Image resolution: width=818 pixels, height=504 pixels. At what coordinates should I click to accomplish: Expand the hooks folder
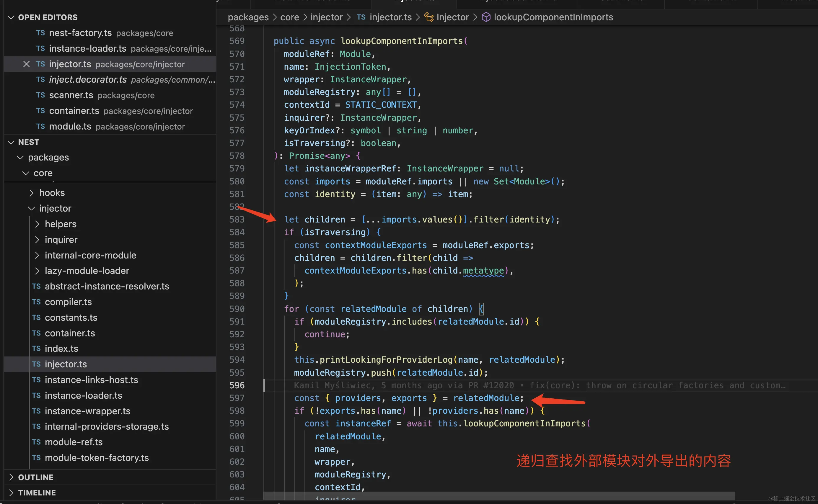[x=31, y=193]
